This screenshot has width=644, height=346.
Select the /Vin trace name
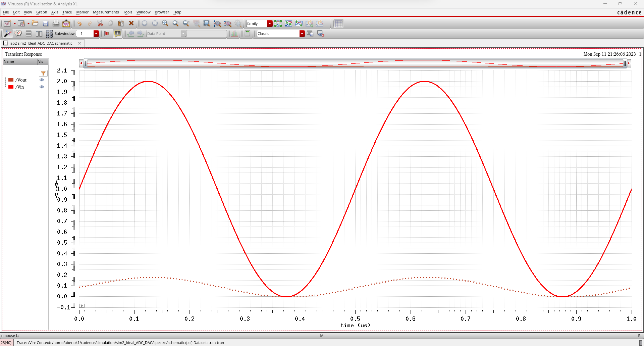tap(19, 87)
